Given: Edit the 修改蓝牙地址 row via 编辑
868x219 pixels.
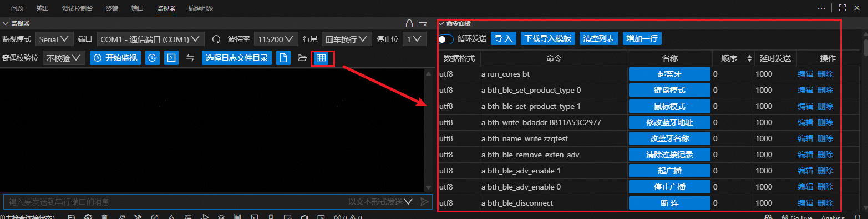Looking at the screenshot, I should point(805,122).
